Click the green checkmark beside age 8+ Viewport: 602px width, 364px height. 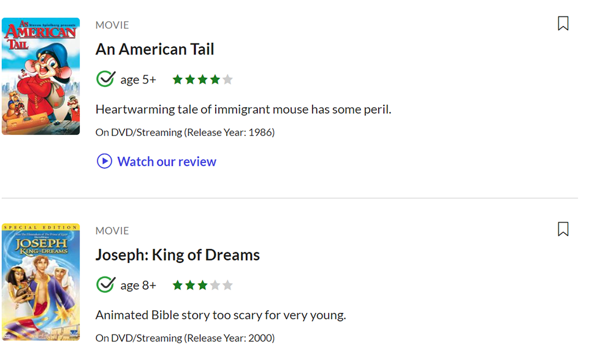coord(106,284)
